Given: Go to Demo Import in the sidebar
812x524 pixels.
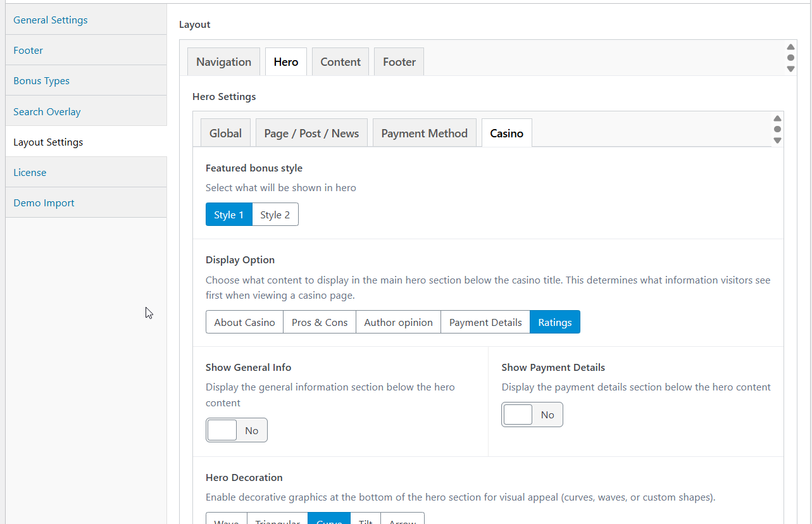Looking at the screenshot, I should click(x=44, y=203).
